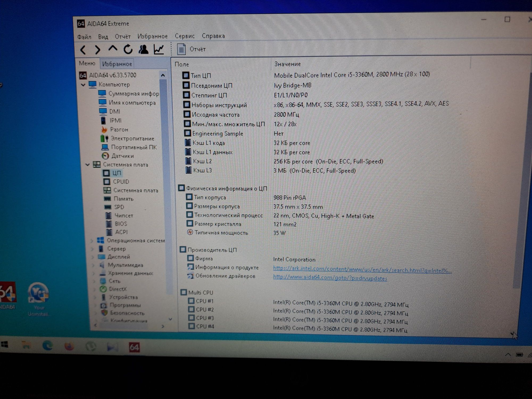Select the Программы tree item
532x399 pixels.
(121, 305)
